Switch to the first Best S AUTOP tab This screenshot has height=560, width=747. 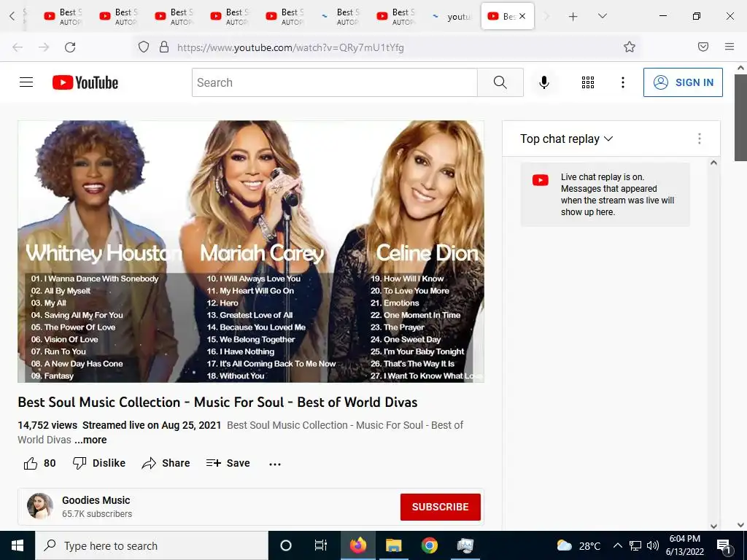pos(64,17)
